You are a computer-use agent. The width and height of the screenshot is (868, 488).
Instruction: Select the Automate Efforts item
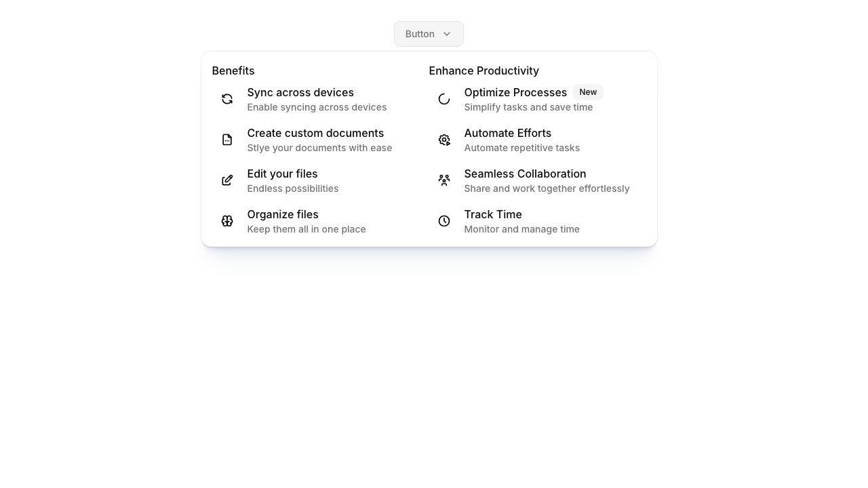[507, 134]
